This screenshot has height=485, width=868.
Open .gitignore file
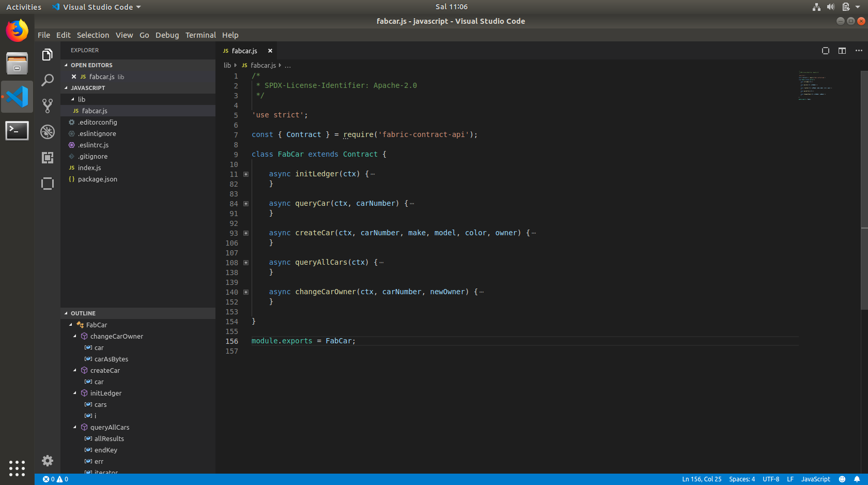point(138,156)
